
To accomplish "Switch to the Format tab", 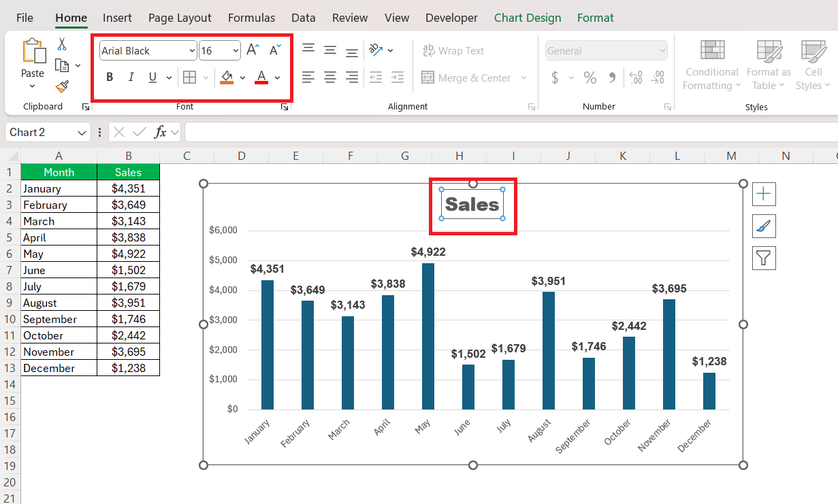I will tap(595, 18).
